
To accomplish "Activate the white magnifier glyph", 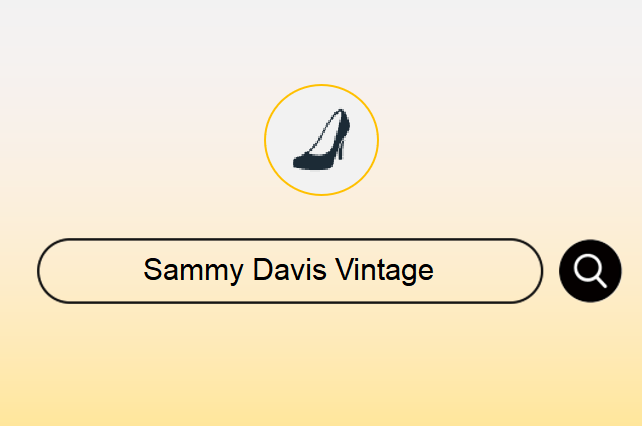I will click(x=590, y=271).
